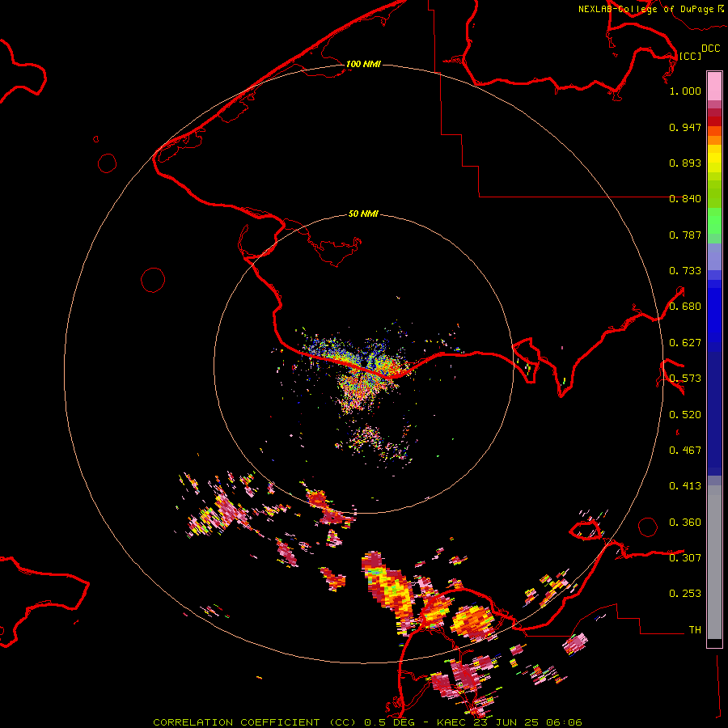The width and height of the screenshot is (728, 728).
Task: Select the 0.253 scale value
Action: tap(685, 594)
